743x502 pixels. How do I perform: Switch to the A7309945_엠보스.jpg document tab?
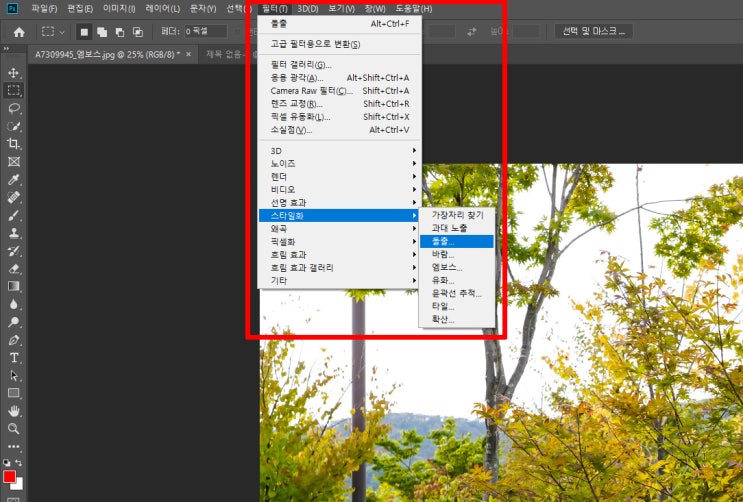(x=108, y=55)
